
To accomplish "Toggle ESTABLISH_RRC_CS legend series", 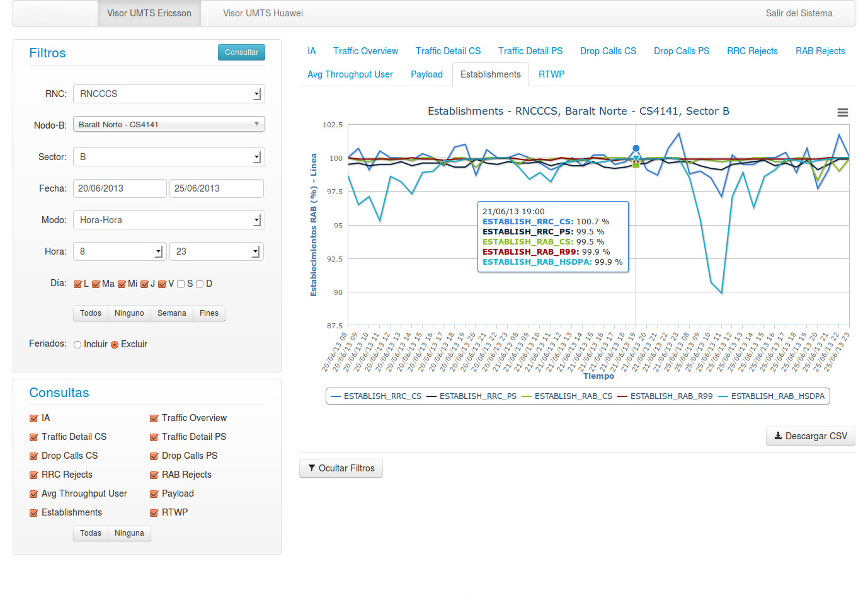I will point(376,396).
